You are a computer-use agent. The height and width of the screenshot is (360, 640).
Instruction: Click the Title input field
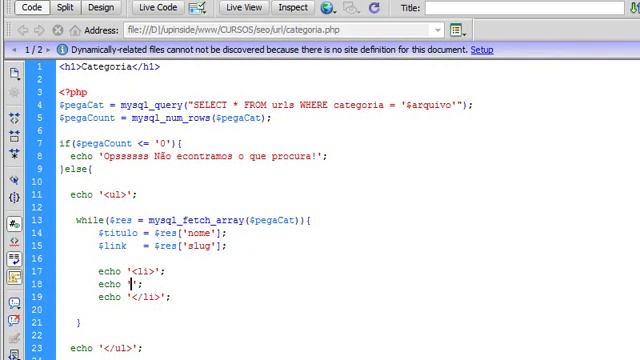(524, 8)
